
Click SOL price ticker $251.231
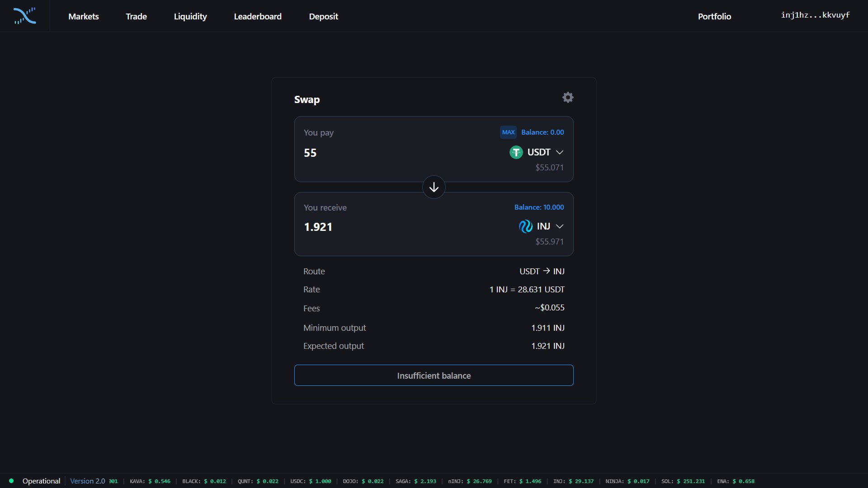point(683,481)
